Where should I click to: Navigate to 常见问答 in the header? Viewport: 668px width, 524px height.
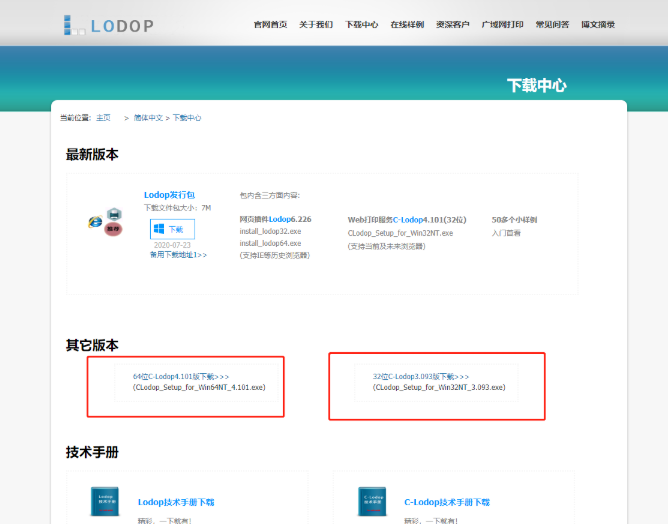tap(553, 24)
